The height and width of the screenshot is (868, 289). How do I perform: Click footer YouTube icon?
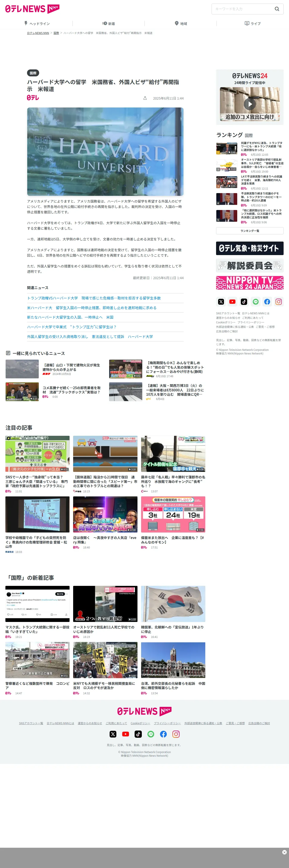[x=126, y=734]
